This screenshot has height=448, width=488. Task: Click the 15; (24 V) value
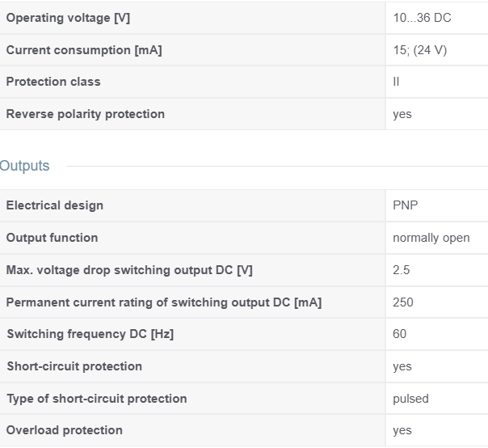[x=420, y=50]
